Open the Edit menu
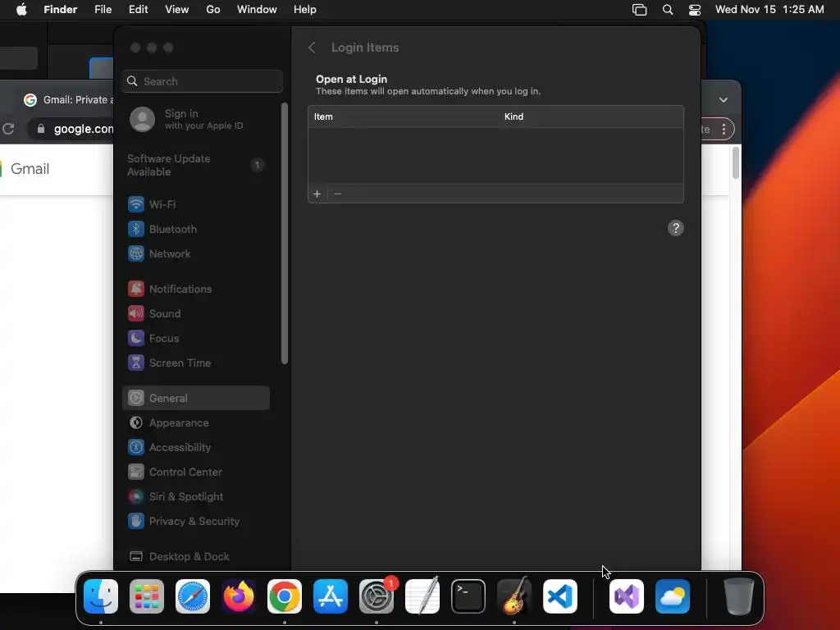Screen dimensions: 840x630 coord(138,10)
